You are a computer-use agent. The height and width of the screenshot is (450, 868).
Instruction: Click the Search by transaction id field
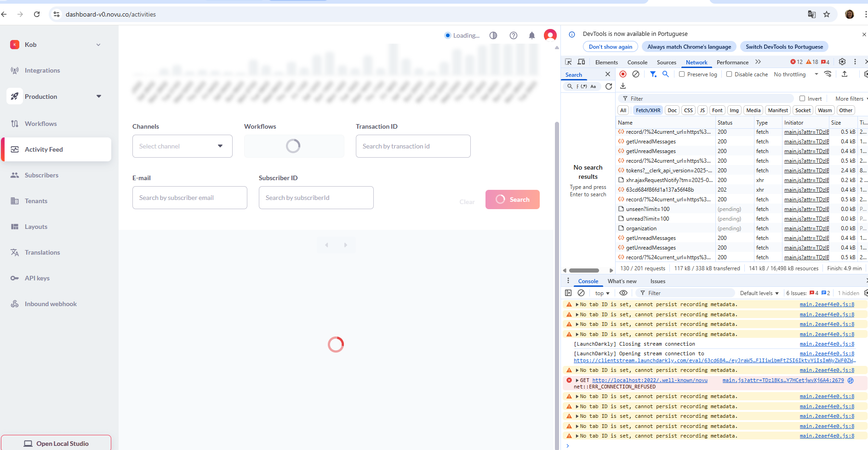[413, 146]
